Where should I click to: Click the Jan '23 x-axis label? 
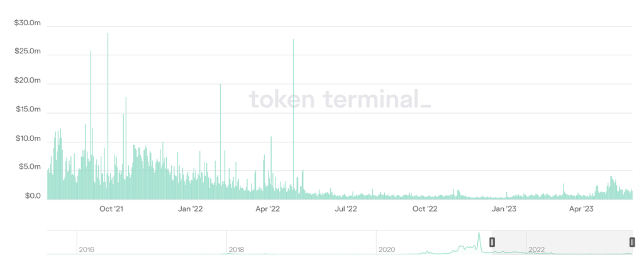pyautogui.click(x=503, y=209)
